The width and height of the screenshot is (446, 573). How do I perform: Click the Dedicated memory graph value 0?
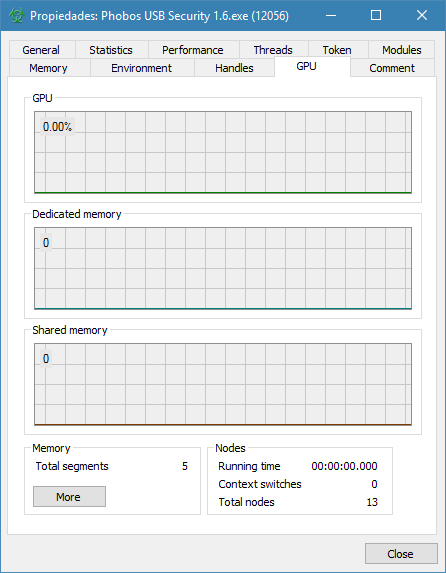(46, 243)
